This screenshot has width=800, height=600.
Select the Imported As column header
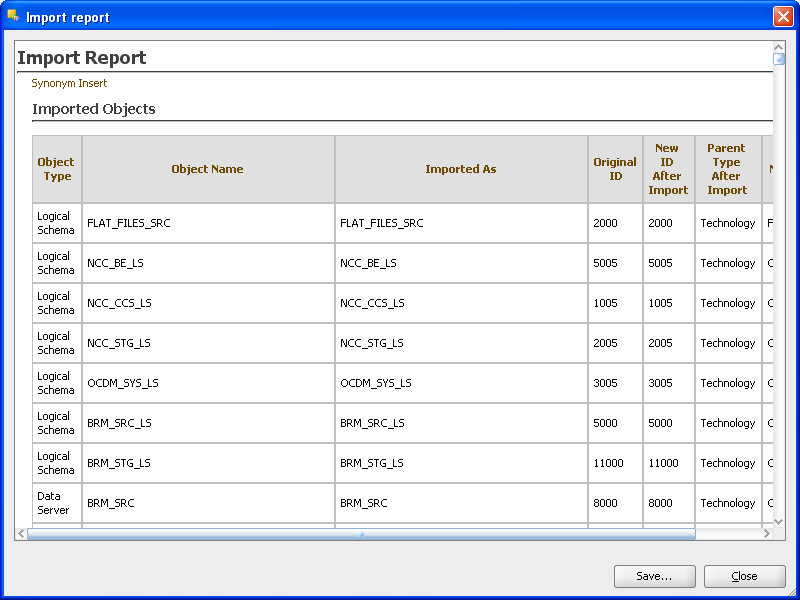(x=460, y=169)
